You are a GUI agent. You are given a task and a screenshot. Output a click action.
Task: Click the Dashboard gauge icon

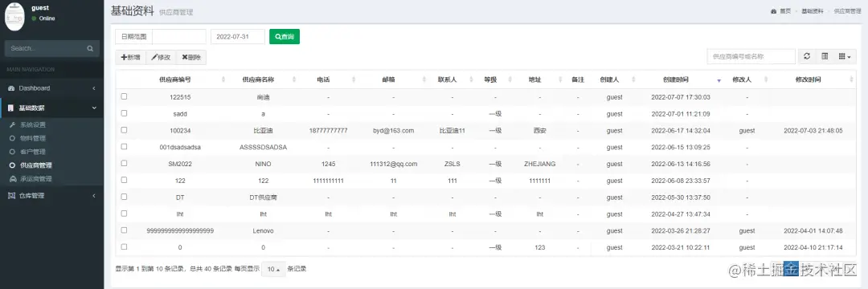(x=11, y=88)
